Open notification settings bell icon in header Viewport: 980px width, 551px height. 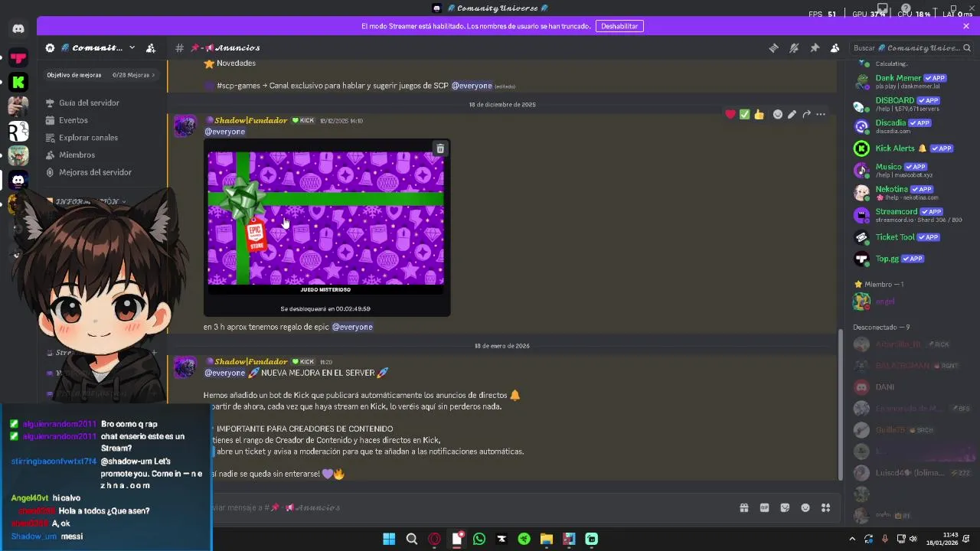click(794, 47)
